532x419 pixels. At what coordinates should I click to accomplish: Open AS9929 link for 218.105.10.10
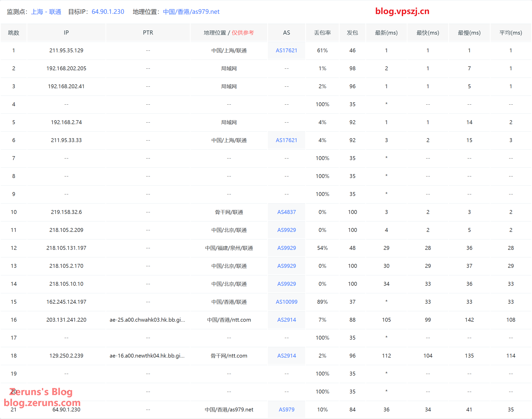pyautogui.click(x=286, y=284)
